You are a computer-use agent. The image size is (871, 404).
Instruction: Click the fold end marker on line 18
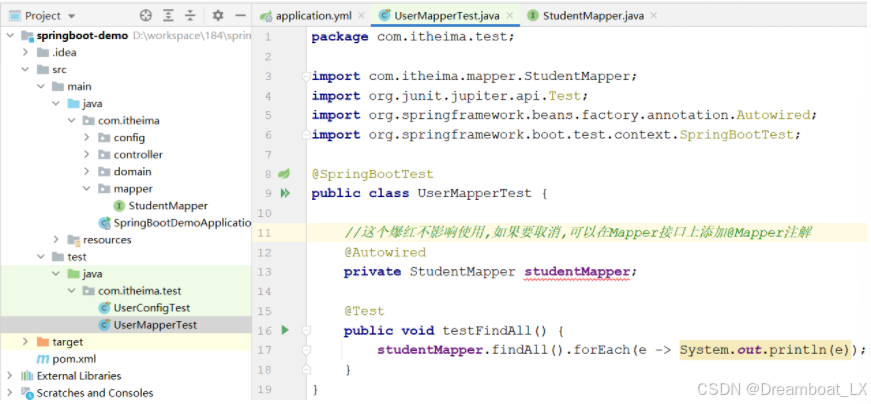click(306, 370)
